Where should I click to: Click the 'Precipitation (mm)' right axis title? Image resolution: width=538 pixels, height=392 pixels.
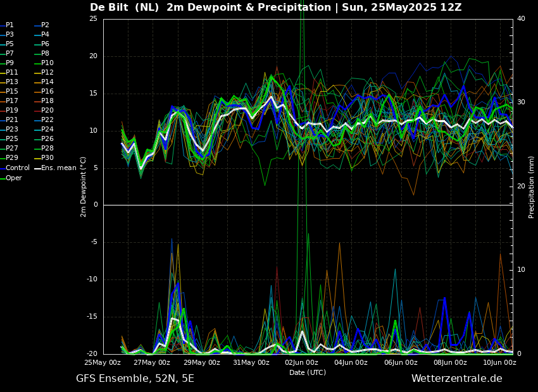(532, 187)
